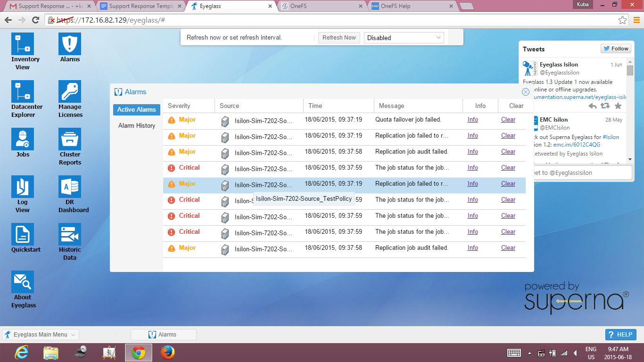Open Internet Explorer from taskbar
Viewport: 644px width, 362px height.
coord(22,353)
